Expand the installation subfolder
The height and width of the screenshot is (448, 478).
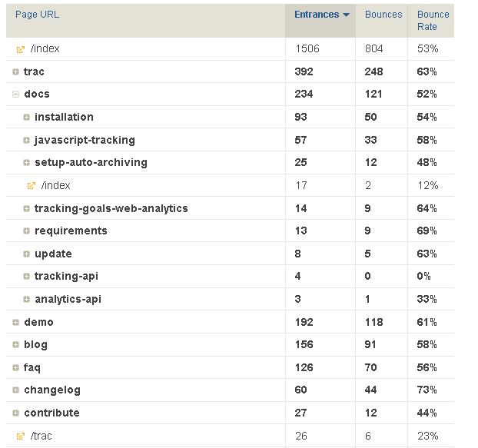(26, 118)
